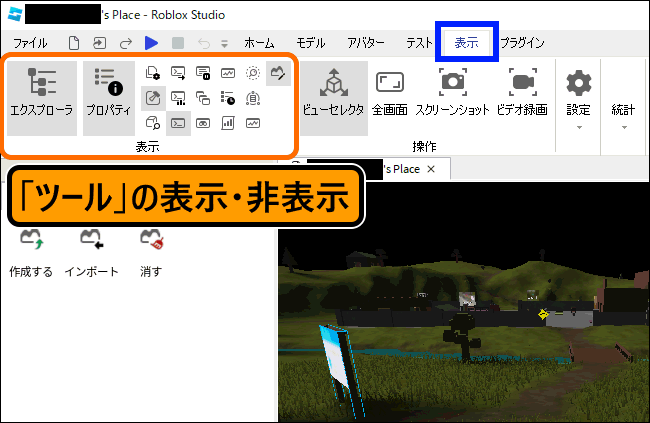Switch to the モデル tab

pos(310,43)
